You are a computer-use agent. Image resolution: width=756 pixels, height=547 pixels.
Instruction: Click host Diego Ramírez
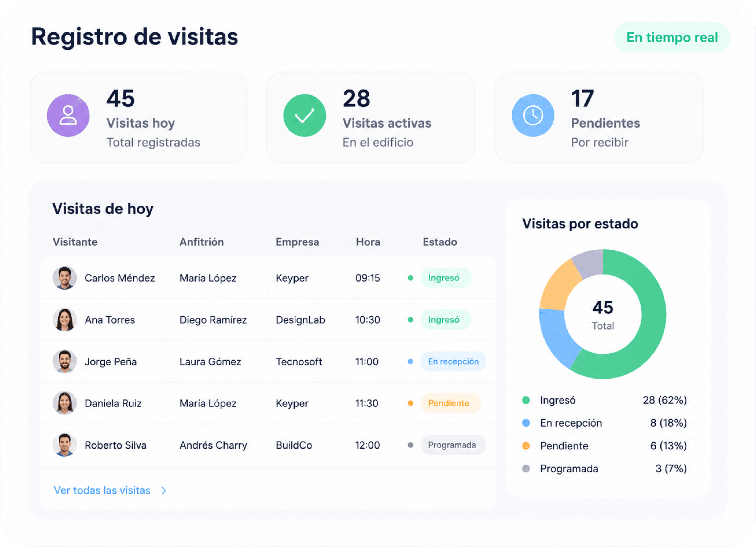pyautogui.click(x=213, y=320)
